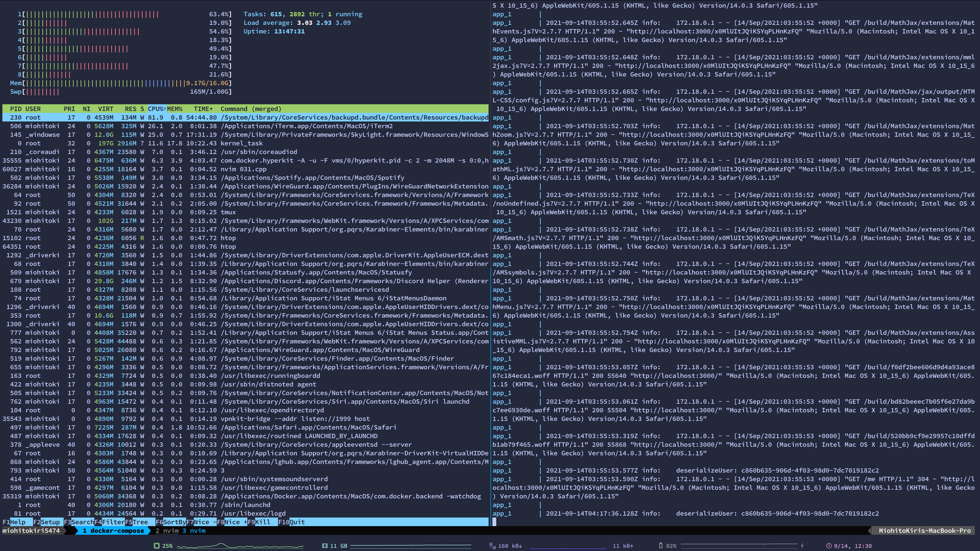
Task: Click the CPU chip icon in status bar
Action: click(156, 546)
